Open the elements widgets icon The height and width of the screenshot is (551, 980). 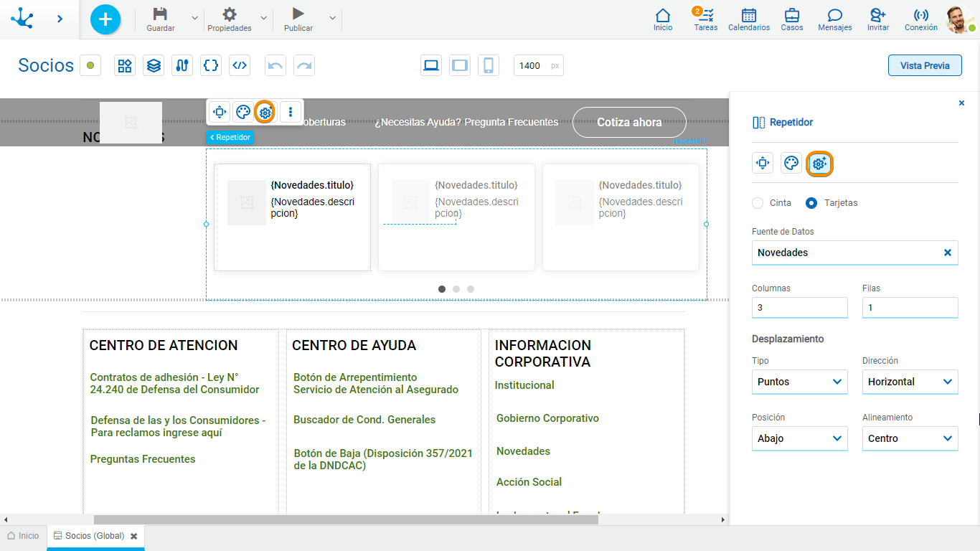125,65
